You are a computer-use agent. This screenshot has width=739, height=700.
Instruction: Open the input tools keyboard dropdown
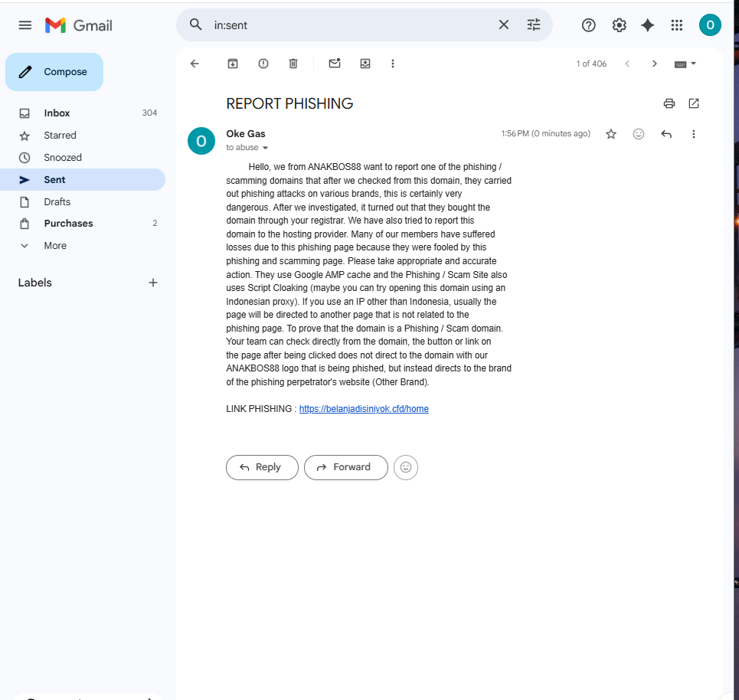(x=685, y=64)
